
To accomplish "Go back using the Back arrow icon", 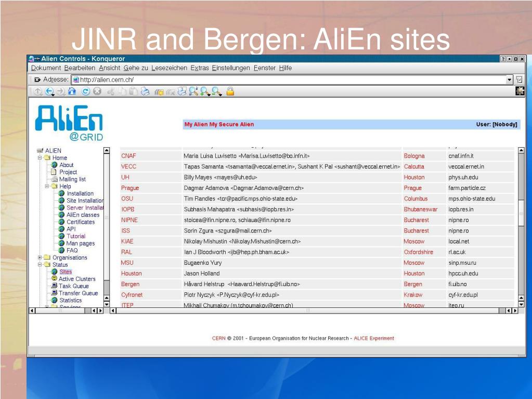I will (49, 91).
